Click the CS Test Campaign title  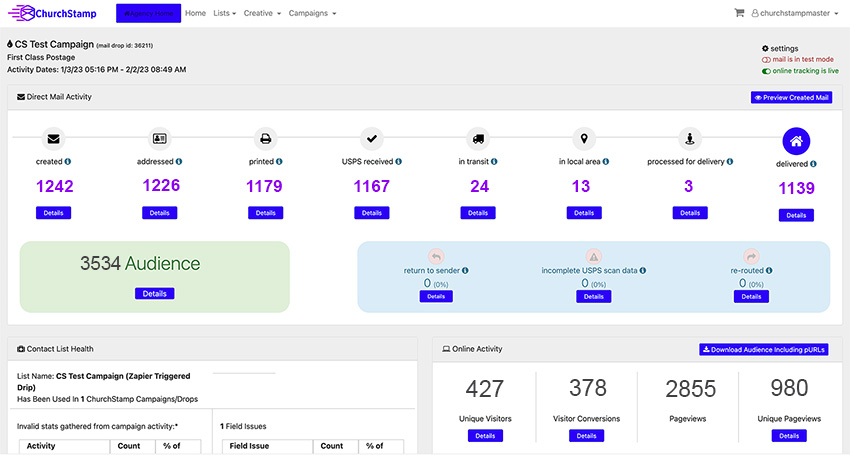tap(54, 44)
